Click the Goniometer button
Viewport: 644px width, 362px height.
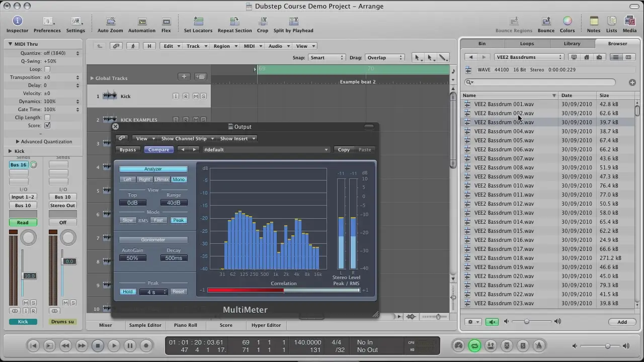(153, 240)
